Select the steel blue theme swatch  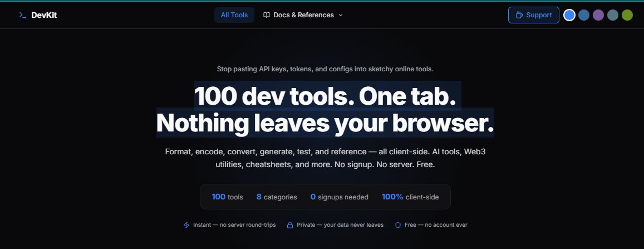[x=584, y=15]
